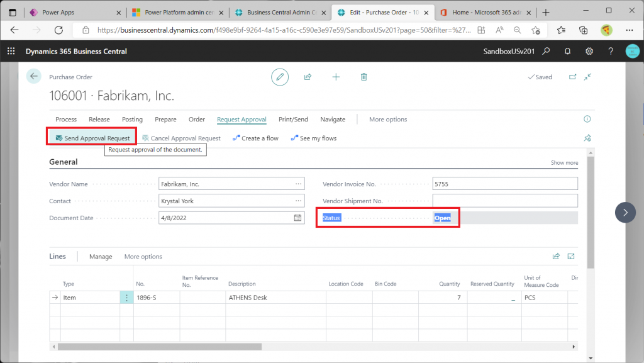Delete the purchase order with trash icon
644x363 pixels.
364,77
